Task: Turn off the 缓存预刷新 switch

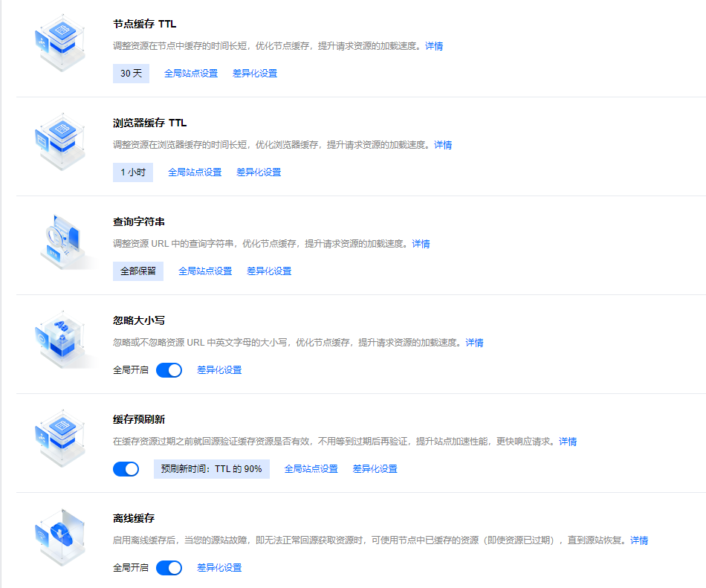Action: point(126,469)
